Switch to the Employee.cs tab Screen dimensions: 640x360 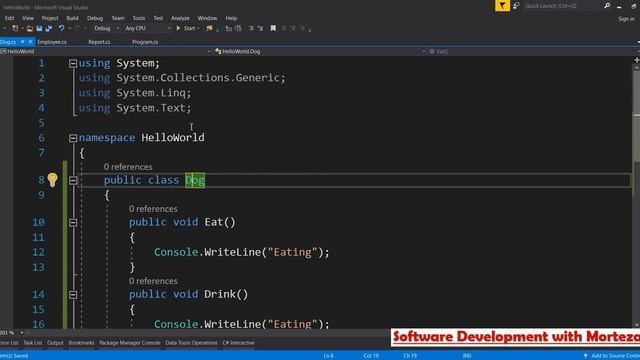52,42
